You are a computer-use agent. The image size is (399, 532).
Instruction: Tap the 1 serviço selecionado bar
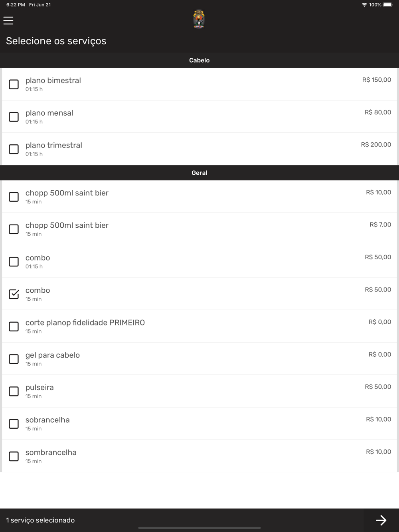(x=182, y=520)
